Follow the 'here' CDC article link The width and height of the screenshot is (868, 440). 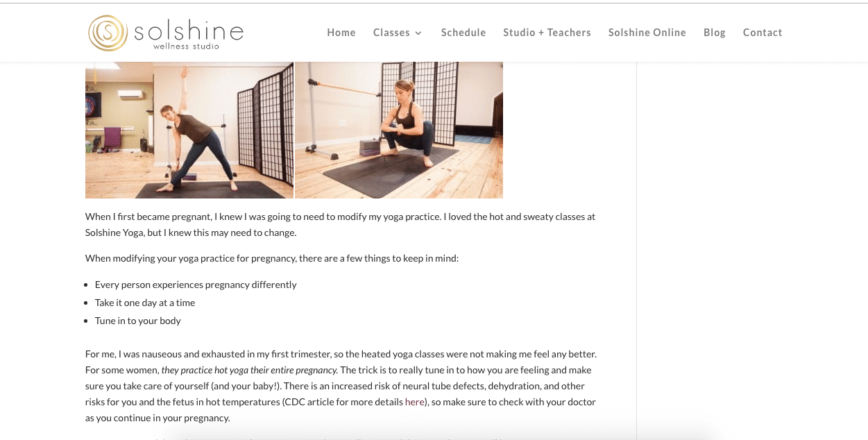click(x=414, y=402)
